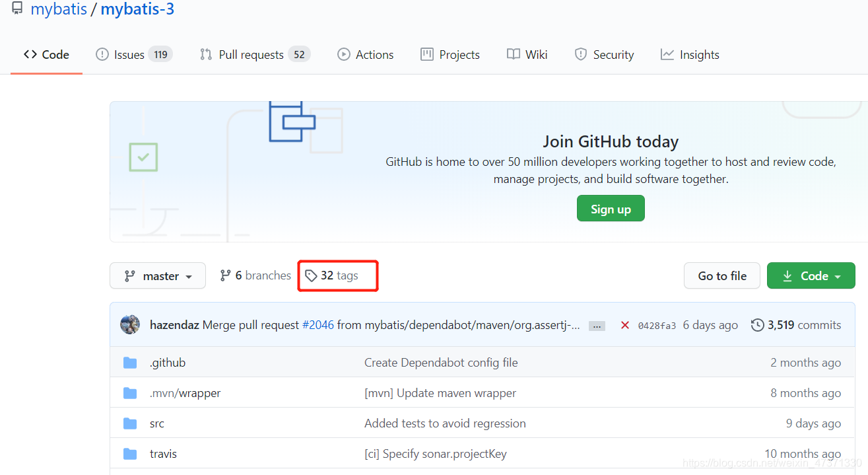View the 3,519 commits history
This screenshot has width=868, height=475.
(x=796, y=325)
